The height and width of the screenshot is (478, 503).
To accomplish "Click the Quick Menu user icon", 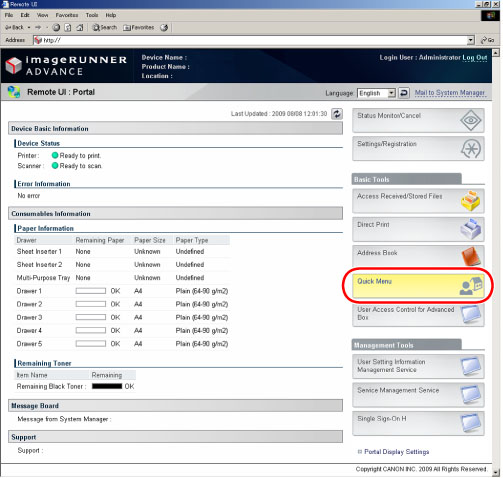I will pyautogui.click(x=470, y=286).
